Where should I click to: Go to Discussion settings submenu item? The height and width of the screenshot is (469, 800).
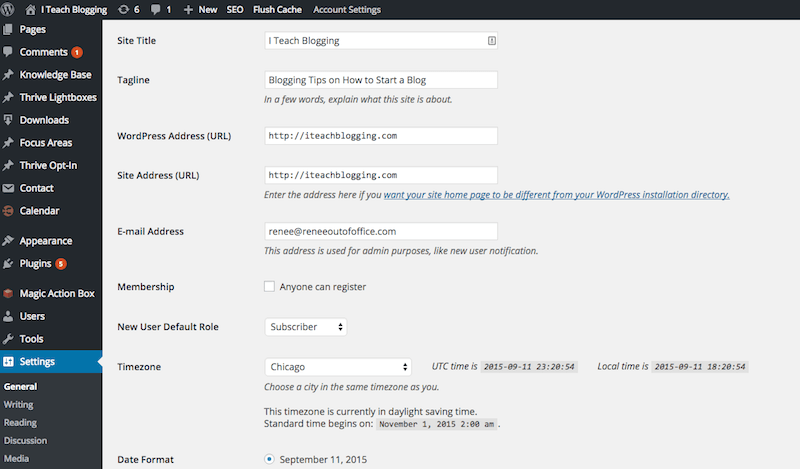(25, 440)
